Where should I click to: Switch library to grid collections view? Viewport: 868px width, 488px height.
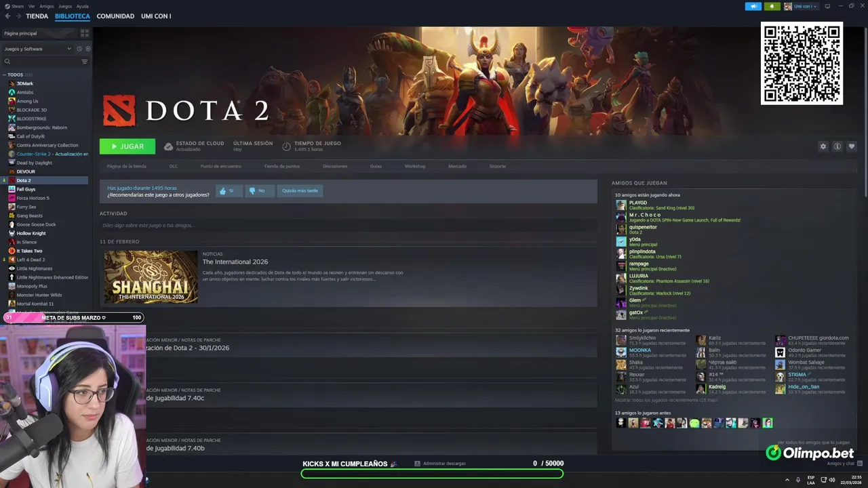pyautogui.click(x=85, y=33)
